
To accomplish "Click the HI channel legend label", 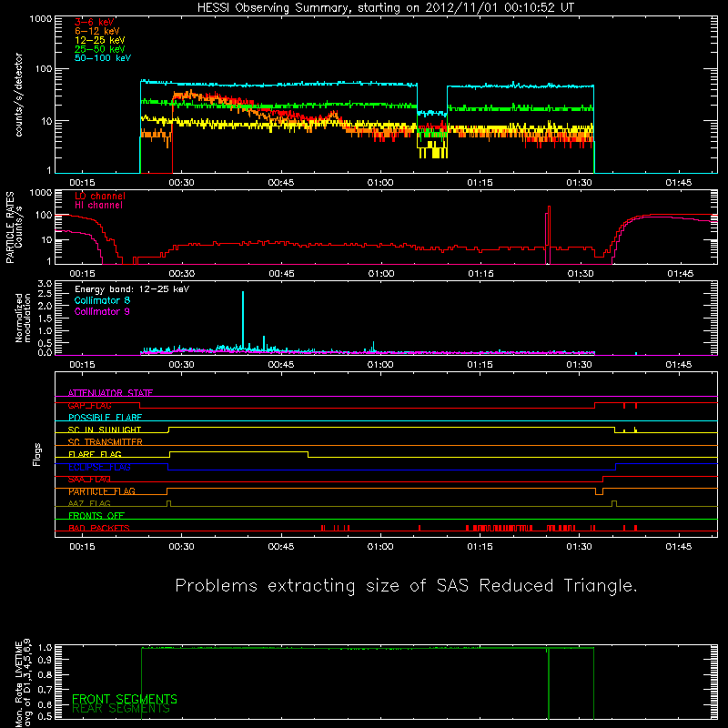I will pyautogui.click(x=98, y=206).
